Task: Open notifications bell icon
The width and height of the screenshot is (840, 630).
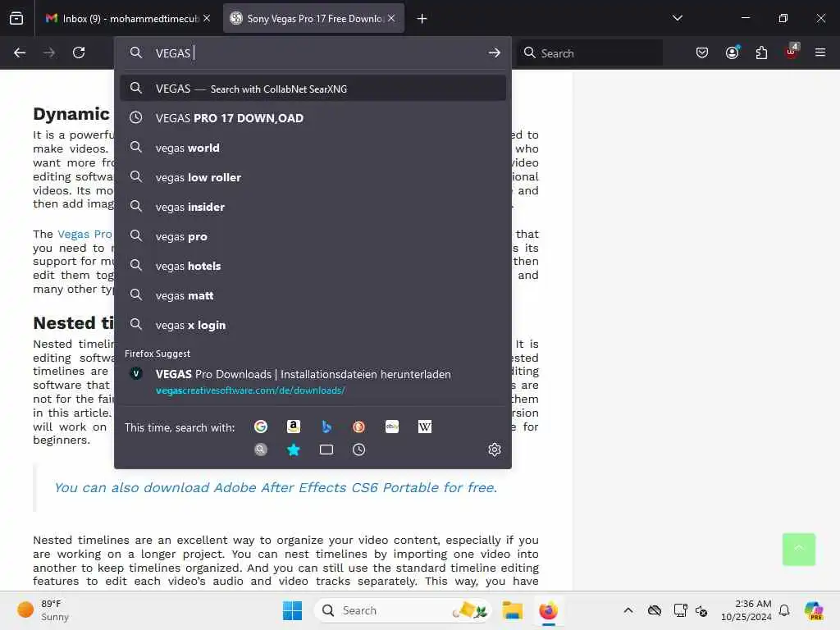Action: 784,610
